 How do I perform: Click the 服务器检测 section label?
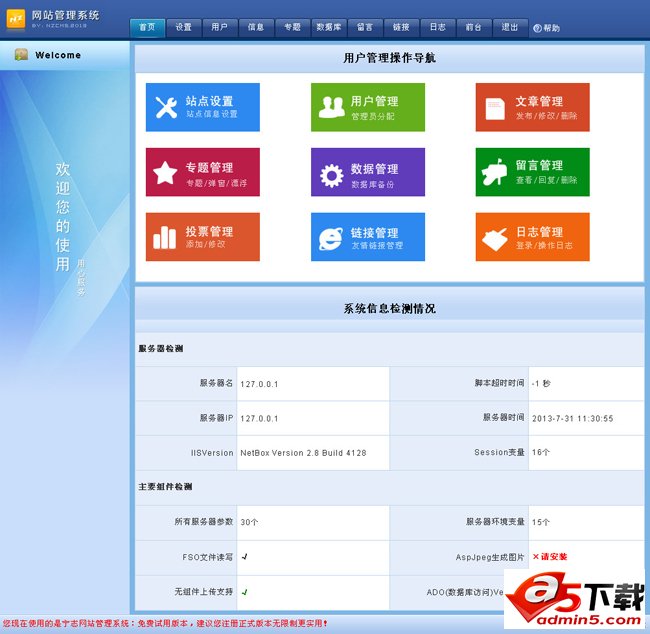pos(161,349)
